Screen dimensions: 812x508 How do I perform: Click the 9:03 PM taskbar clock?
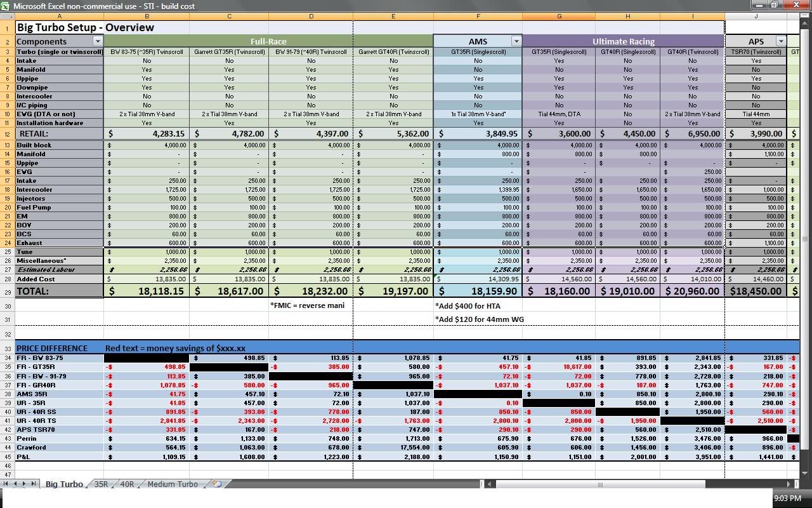tap(787, 498)
